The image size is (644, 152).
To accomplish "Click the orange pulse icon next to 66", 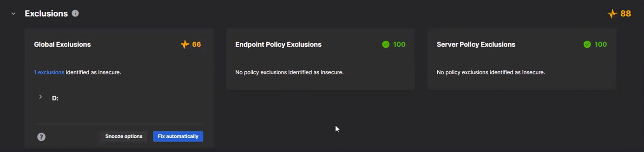I will (x=185, y=44).
